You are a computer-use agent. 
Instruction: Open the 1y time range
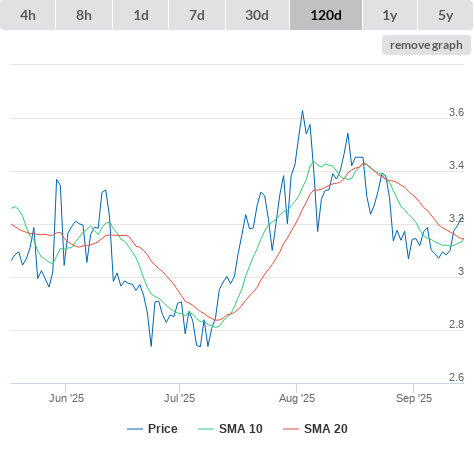pyautogui.click(x=390, y=15)
